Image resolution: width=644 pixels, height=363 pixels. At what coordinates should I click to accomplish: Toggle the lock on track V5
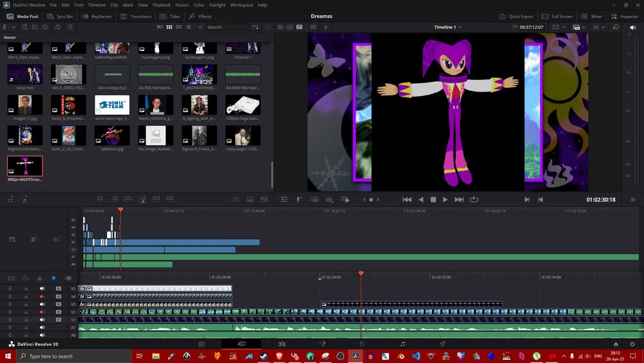26,289
